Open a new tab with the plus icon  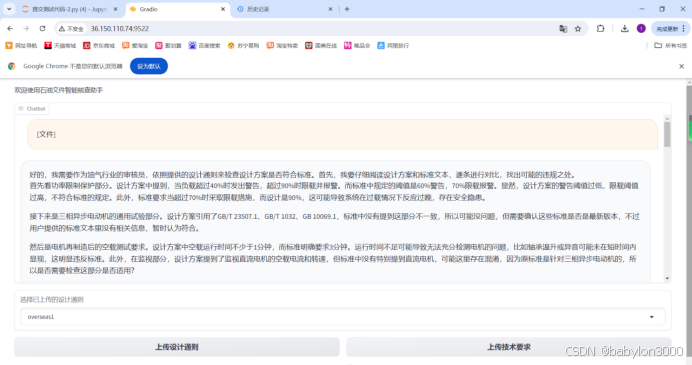pyautogui.click(x=347, y=9)
